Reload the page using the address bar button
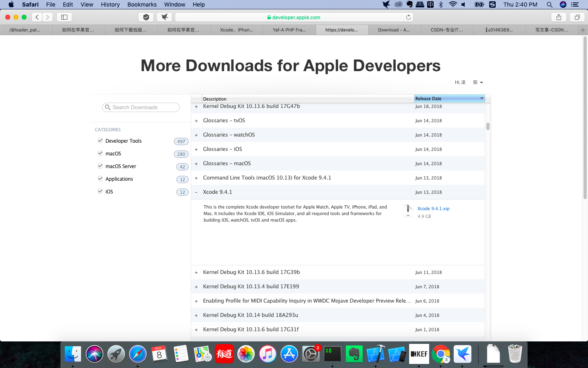 408,17
